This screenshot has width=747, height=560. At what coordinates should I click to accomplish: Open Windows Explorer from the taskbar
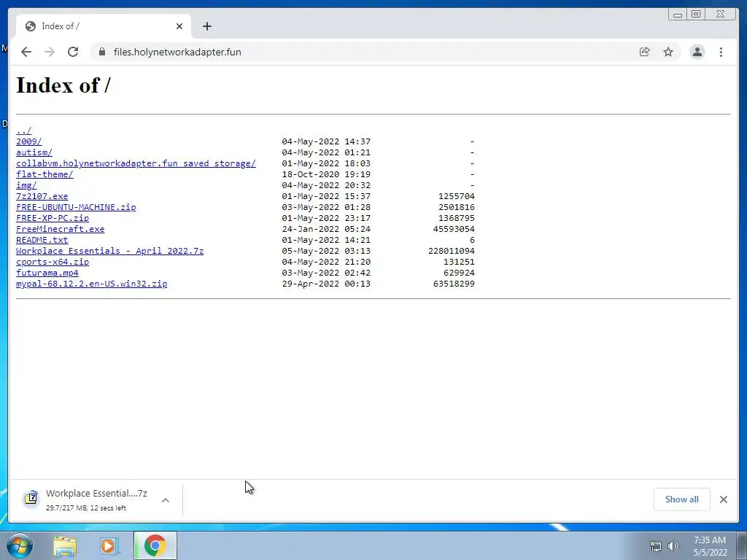coord(65,546)
